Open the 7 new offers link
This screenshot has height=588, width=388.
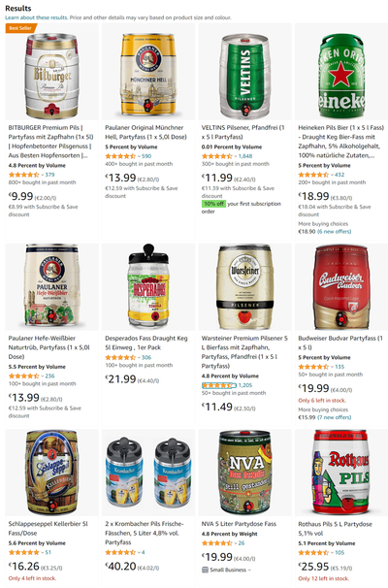pos(335,417)
